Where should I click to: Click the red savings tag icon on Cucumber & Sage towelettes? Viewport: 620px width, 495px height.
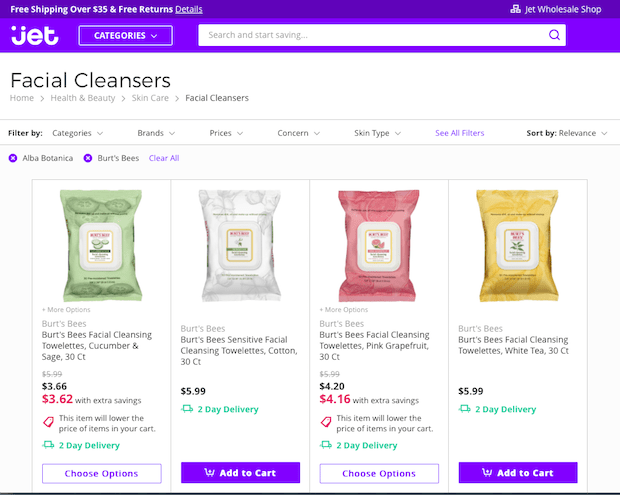click(48, 423)
